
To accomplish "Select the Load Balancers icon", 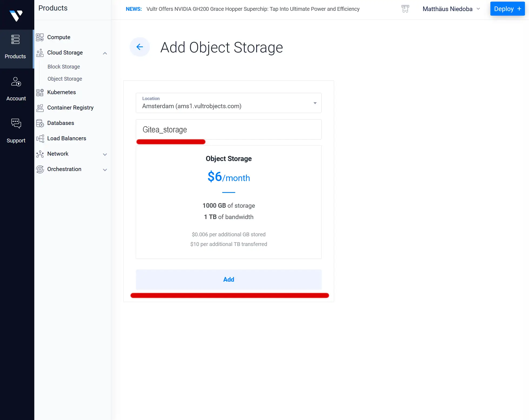I will click(40, 138).
